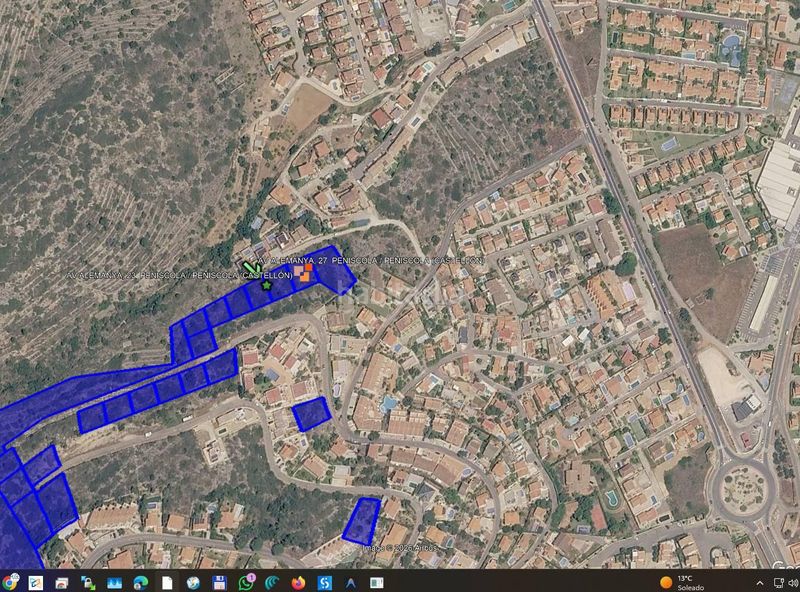
Task: Click the network lock connection taskbar icon
Action: (x=88, y=582)
